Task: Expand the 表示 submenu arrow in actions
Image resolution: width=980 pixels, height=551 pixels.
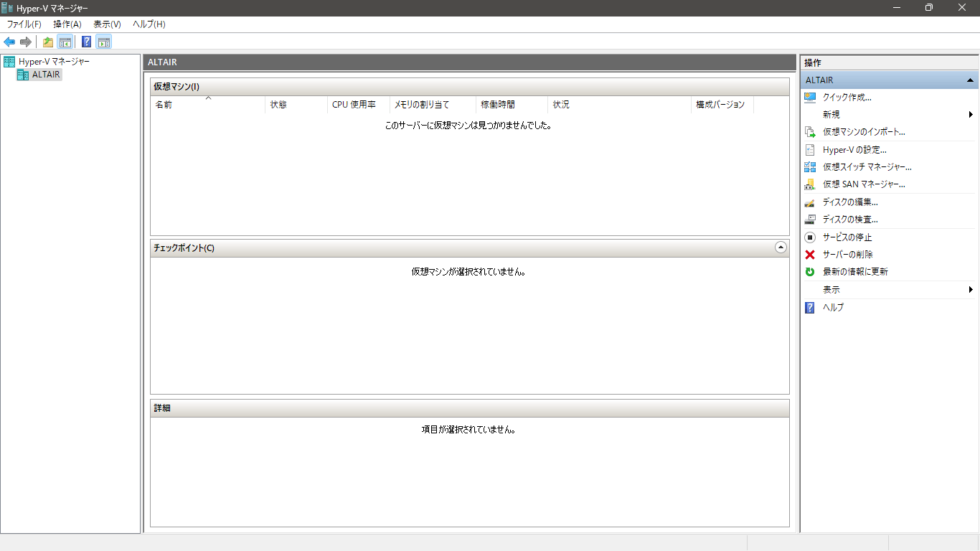Action: tap(971, 290)
